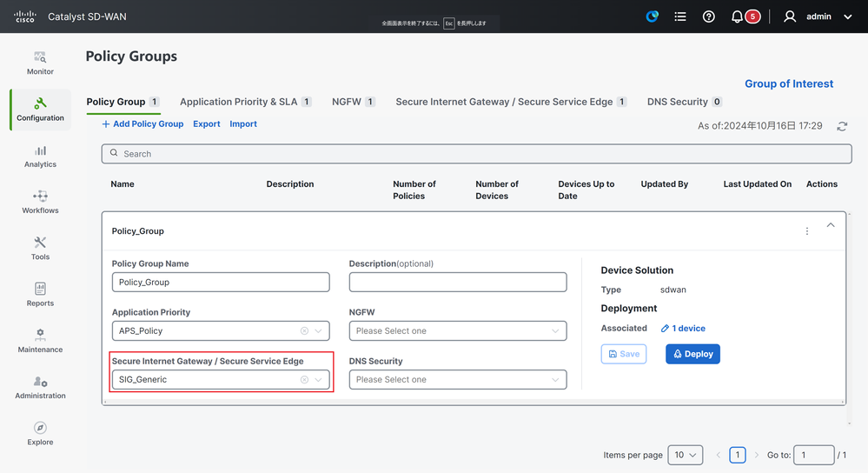Click the Description optional field
Image resolution: width=868 pixels, height=473 pixels.
coord(458,282)
